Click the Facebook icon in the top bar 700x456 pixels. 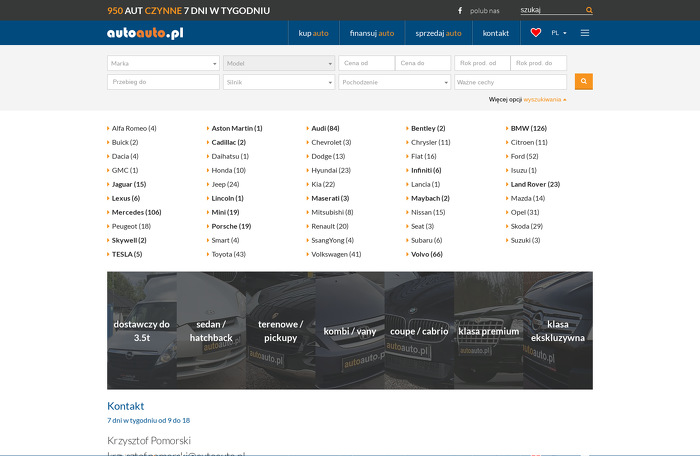point(460,10)
